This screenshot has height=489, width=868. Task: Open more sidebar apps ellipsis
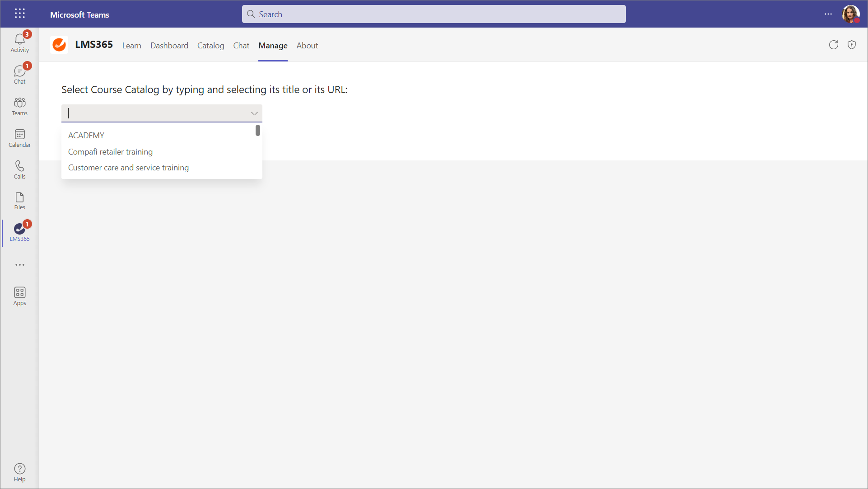coord(19,265)
